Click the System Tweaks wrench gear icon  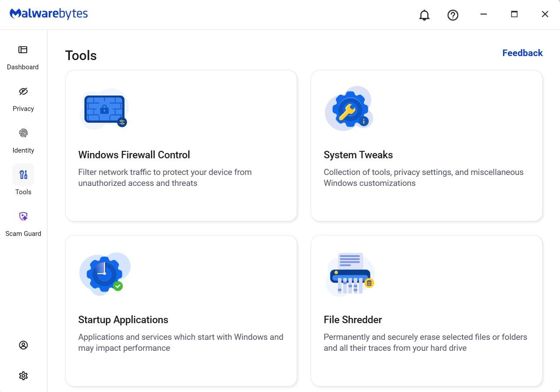(x=349, y=109)
